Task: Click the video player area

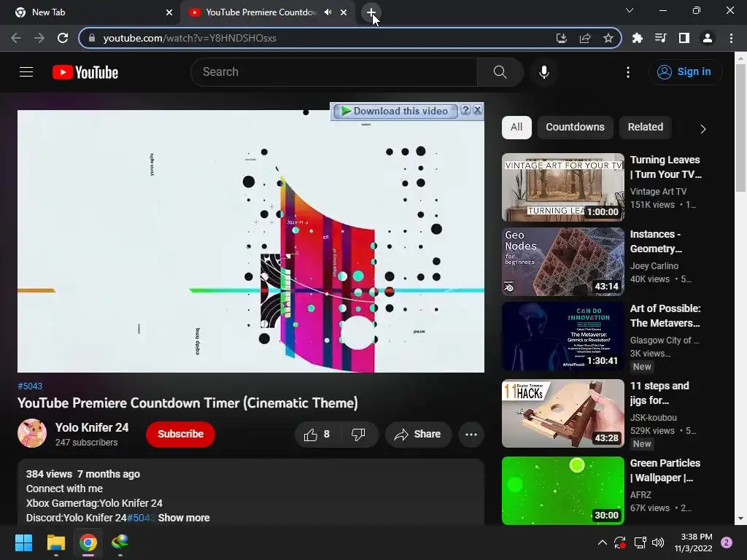Action: 251,241
